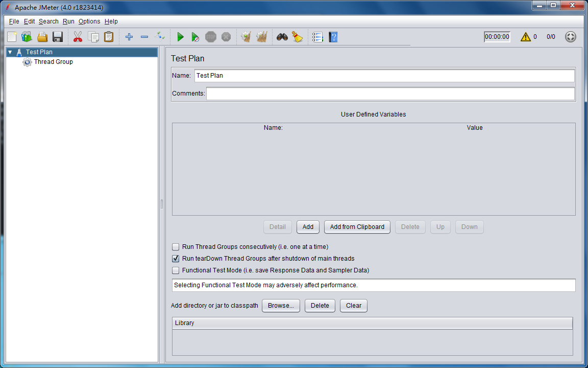Click the Down button

coord(470,227)
